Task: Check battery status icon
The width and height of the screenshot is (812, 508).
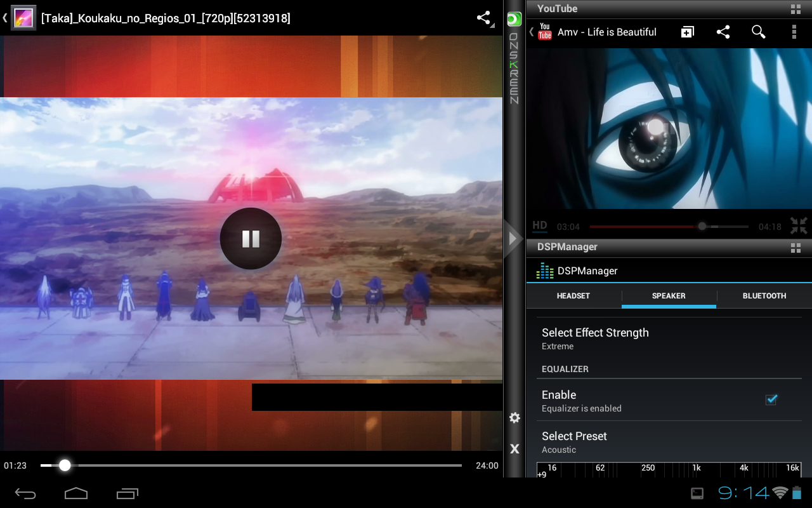Action: [797, 493]
